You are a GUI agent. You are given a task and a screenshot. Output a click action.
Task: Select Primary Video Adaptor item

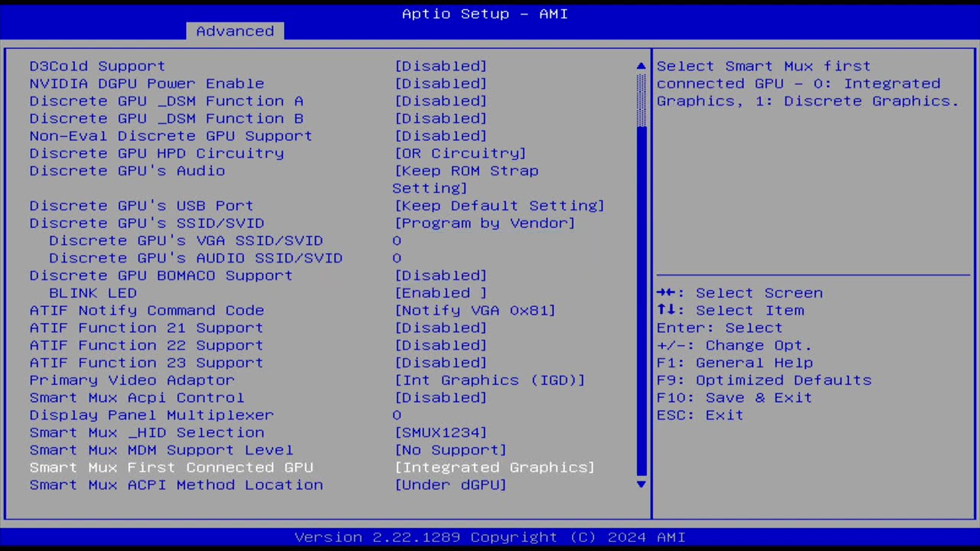(x=132, y=380)
